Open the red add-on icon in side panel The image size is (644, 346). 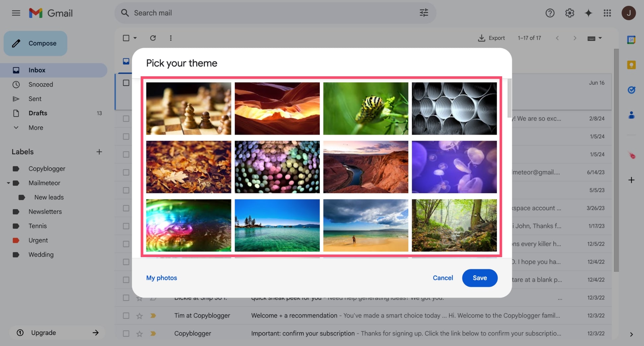click(x=632, y=155)
